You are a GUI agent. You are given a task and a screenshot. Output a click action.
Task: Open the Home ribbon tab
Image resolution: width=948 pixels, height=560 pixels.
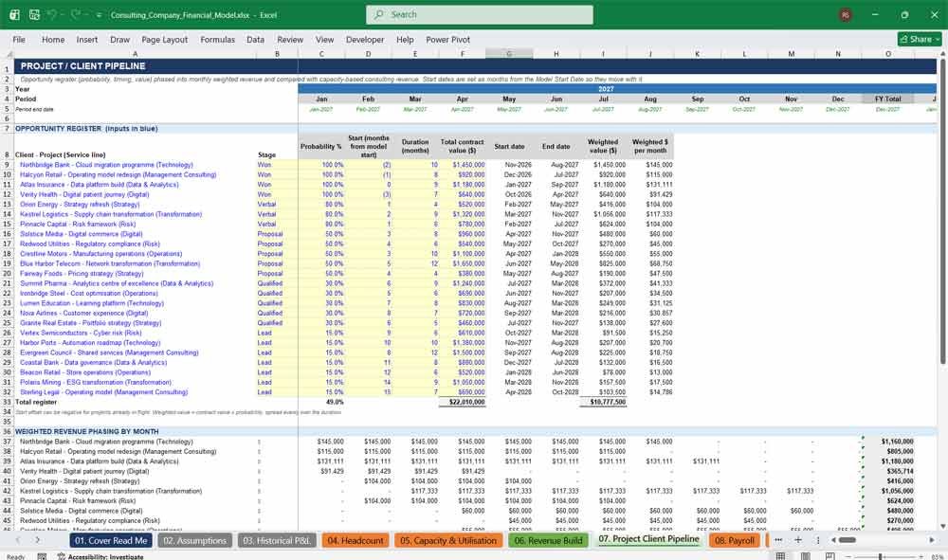click(53, 39)
